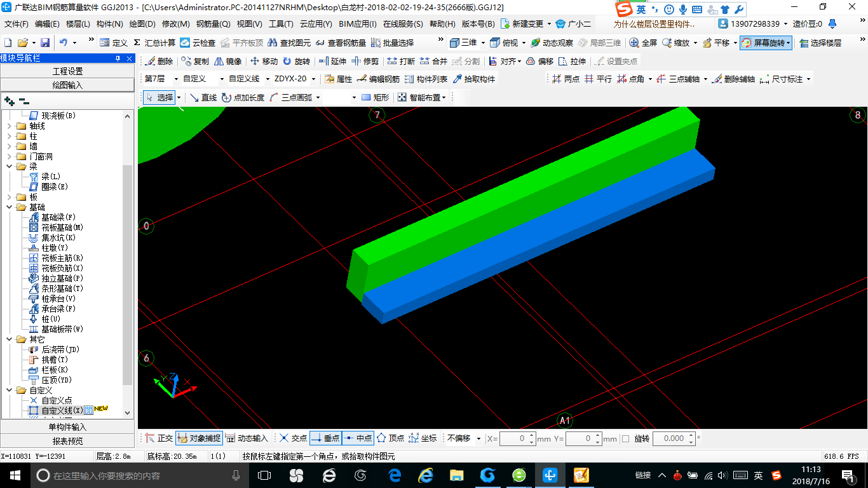The image size is (868, 488).
Task: Activate the 镜像 mirror tool
Action: click(x=228, y=62)
